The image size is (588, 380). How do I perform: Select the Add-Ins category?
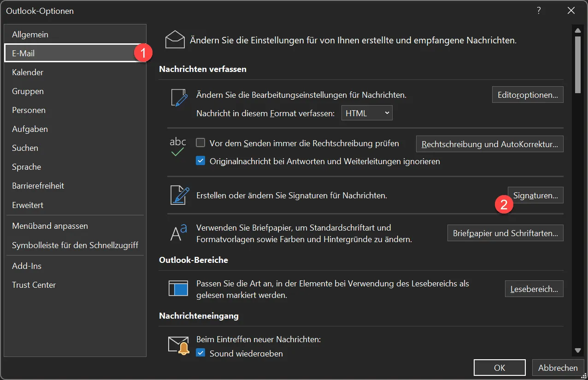(75, 266)
